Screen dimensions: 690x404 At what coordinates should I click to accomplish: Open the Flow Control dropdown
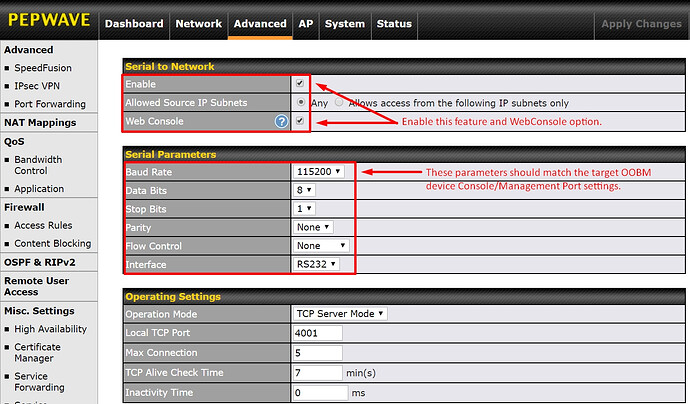click(x=321, y=246)
